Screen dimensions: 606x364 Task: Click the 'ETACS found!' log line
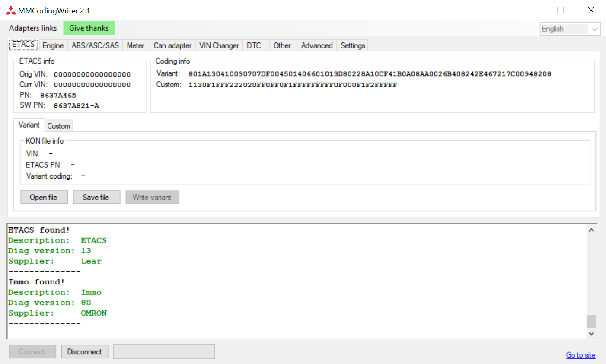pyautogui.click(x=39, y=230)
